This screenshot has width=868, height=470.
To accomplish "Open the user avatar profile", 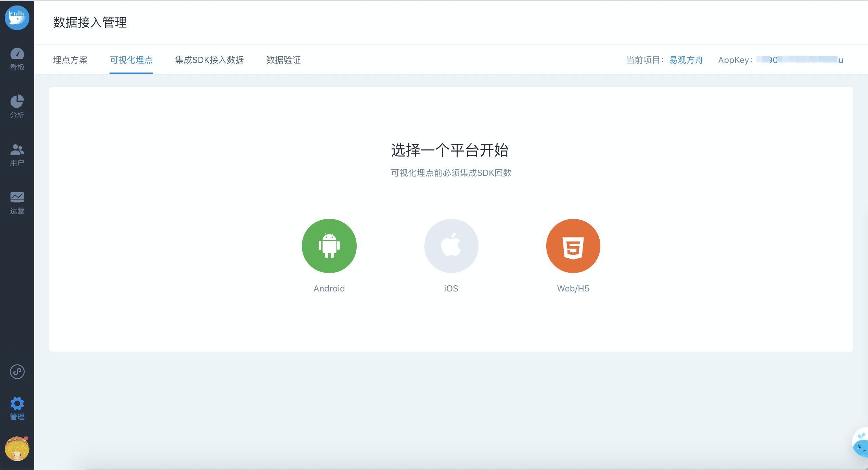I will click(x=17, y=448).
